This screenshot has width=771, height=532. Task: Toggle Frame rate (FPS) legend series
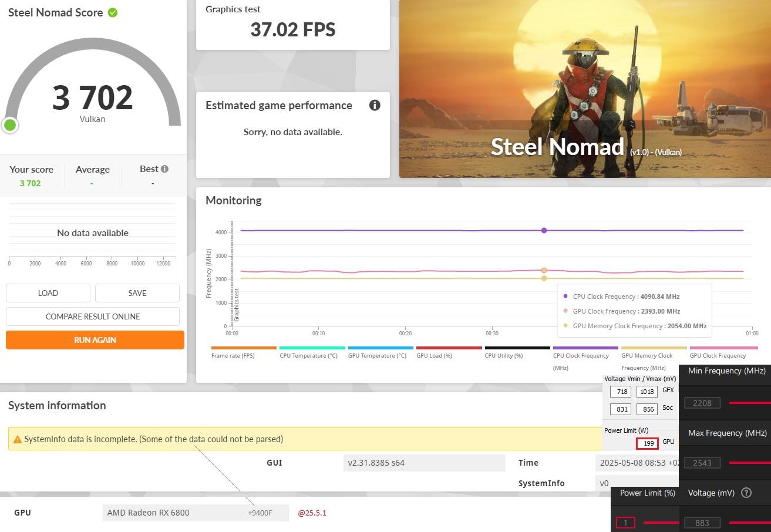tap(244, 352)
